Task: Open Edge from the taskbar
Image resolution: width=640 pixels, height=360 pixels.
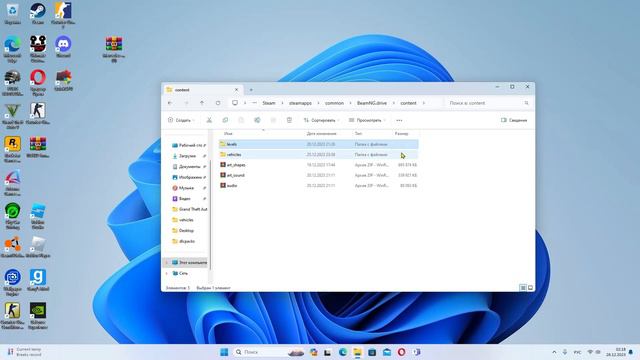Action: tap(343, 352)
